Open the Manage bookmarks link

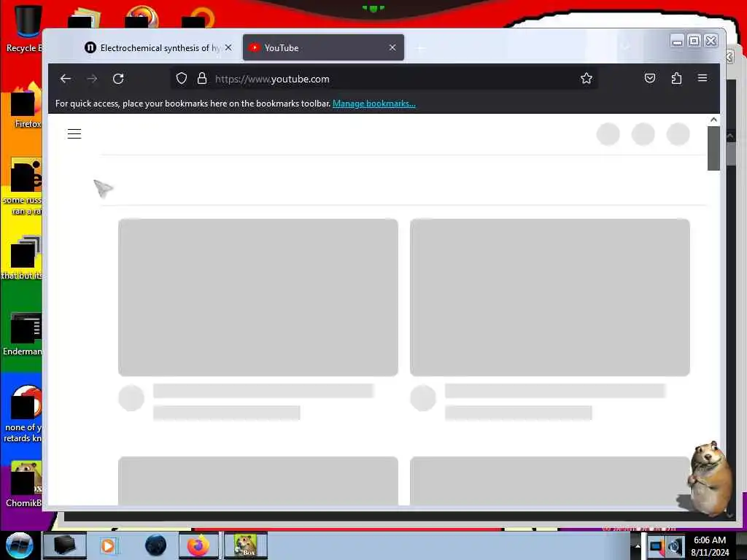374,104
